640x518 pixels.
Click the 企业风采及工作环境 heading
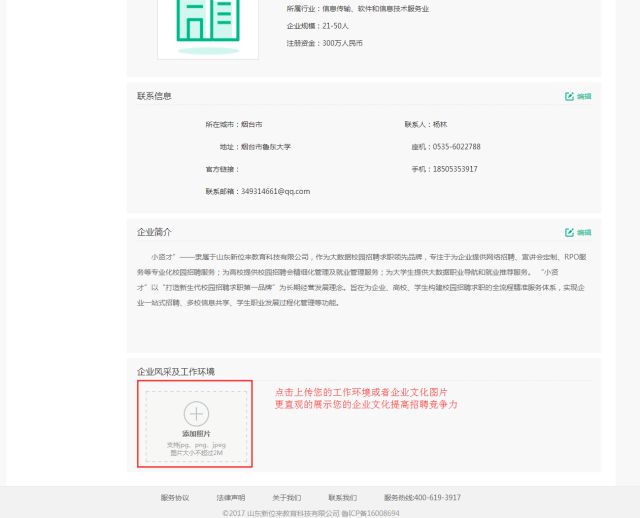(x=176, y=372)
